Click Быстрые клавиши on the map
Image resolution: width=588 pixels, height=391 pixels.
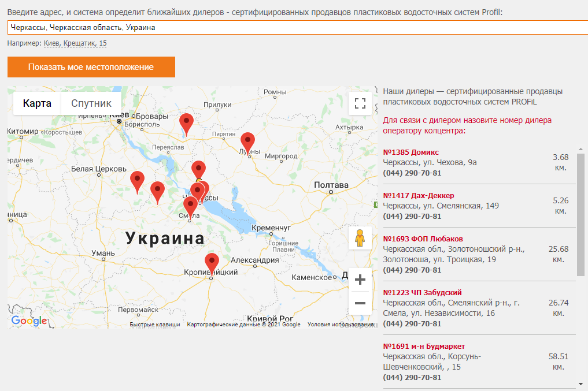pyautogui.click(x=155, y=325)
